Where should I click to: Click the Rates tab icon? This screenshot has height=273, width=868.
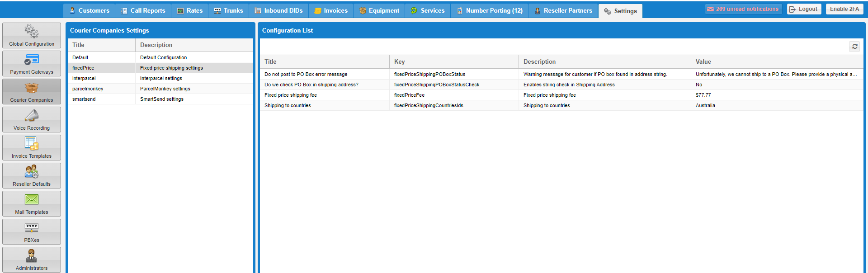[180, 11]
